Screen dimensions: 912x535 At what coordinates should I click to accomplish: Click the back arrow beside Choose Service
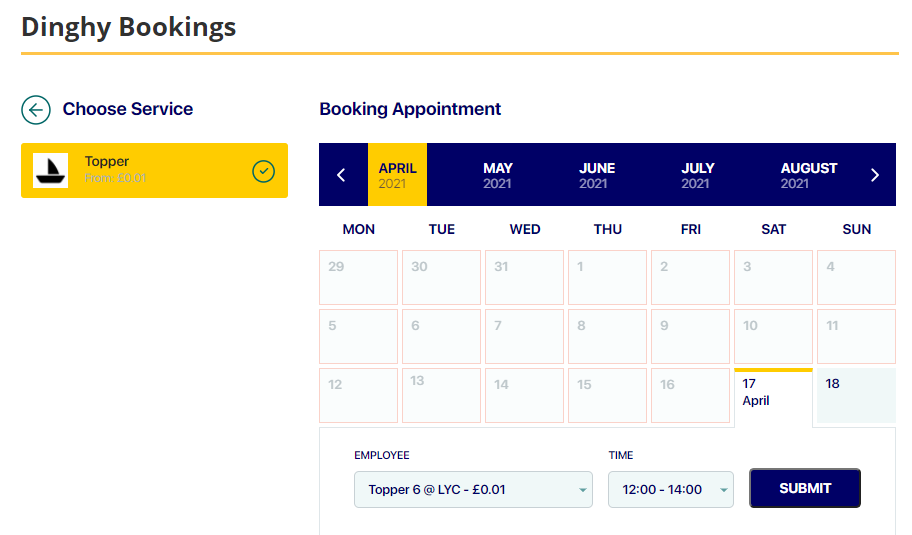tap(36, 110)
